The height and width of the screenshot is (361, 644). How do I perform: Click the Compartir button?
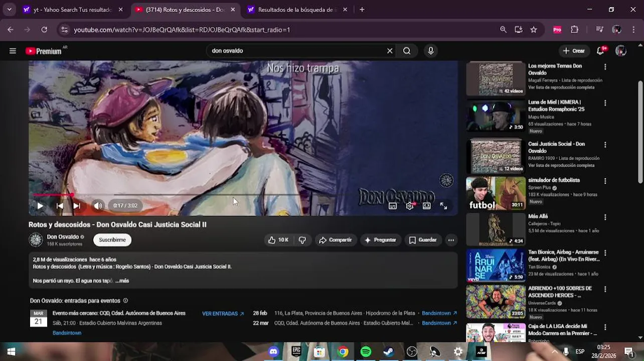tap(336, 240)
